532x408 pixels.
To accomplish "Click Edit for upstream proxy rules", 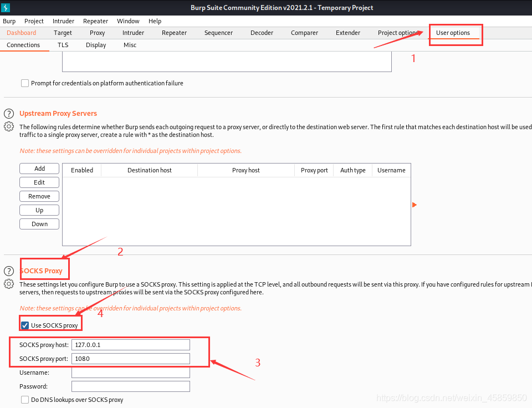I will click(39, 182).
